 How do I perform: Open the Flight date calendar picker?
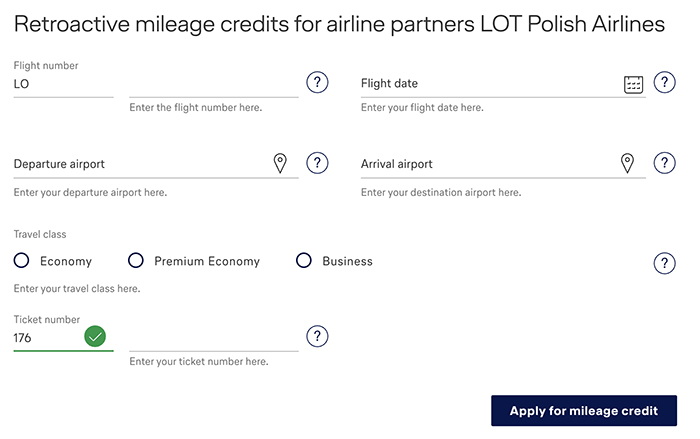(633, 84)
